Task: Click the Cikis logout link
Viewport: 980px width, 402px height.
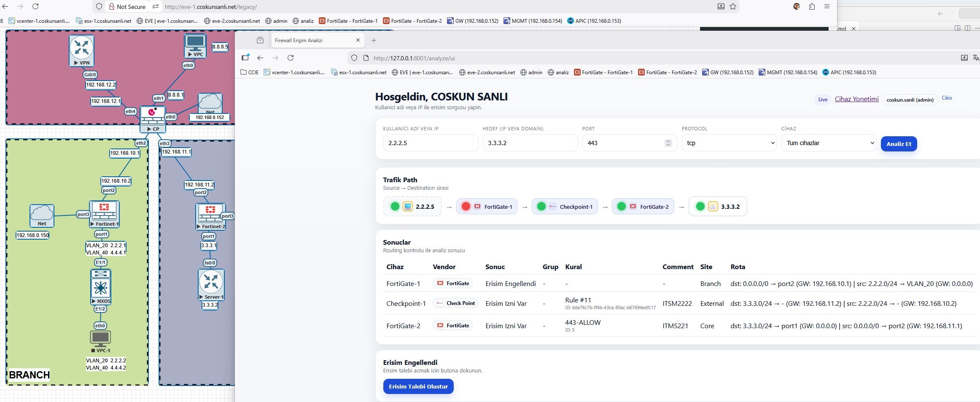Action: pyautogui.click(x=947, y=98)
